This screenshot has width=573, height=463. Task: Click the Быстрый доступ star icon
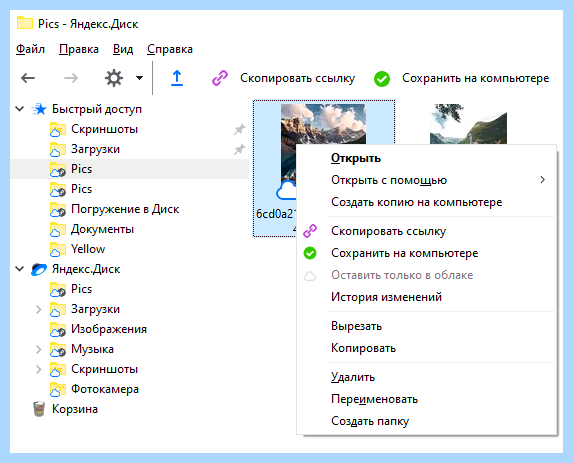(39, 109)
